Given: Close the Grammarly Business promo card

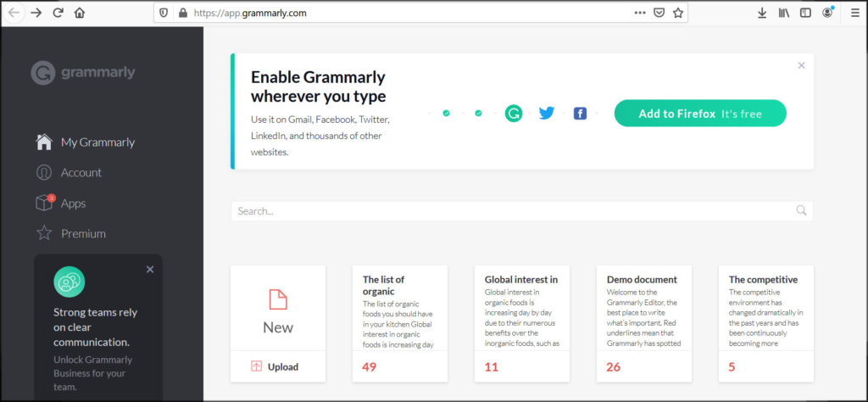Looking at the screenshot, I should [150, 270].
